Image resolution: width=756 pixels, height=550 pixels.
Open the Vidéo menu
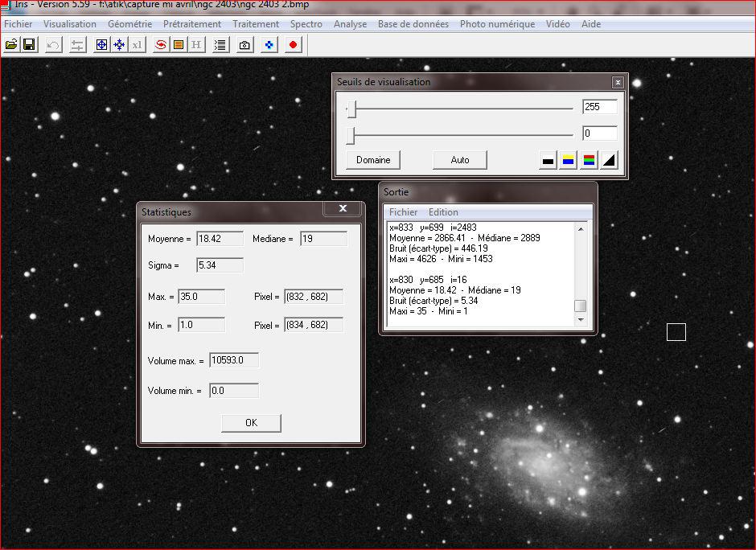558,24
